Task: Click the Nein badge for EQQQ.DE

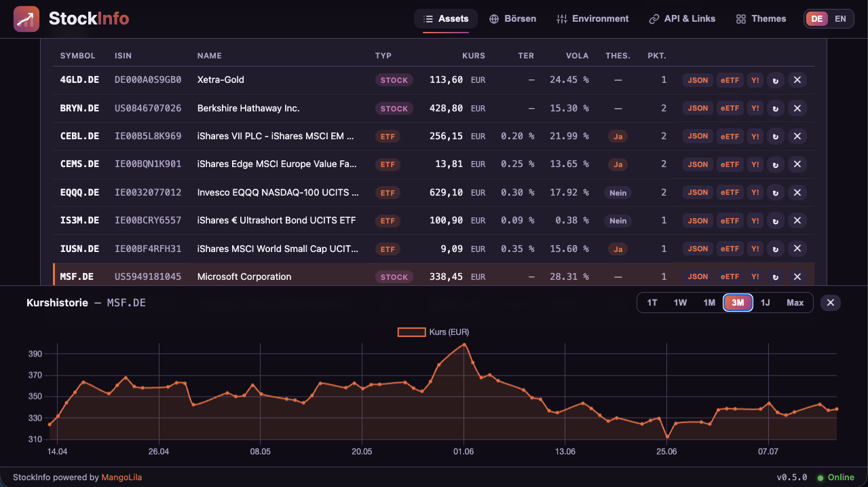Action: click(x=618, y=193)
